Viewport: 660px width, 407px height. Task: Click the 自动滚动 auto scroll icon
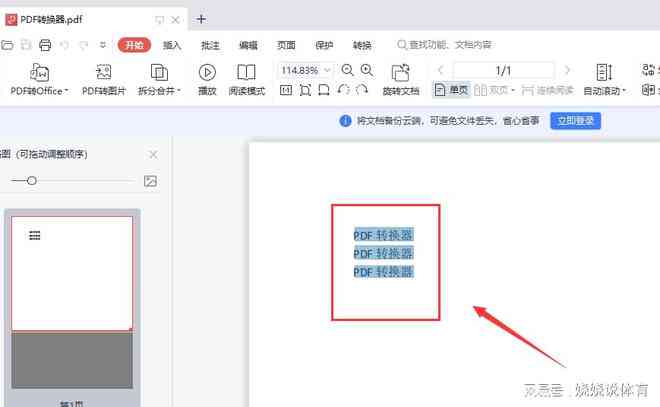(604, 72)
